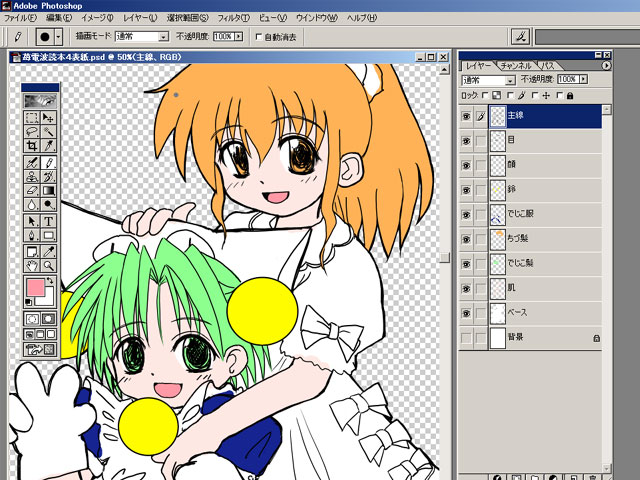
Task: Select the Dodge tool
Action: coord(49,204)
